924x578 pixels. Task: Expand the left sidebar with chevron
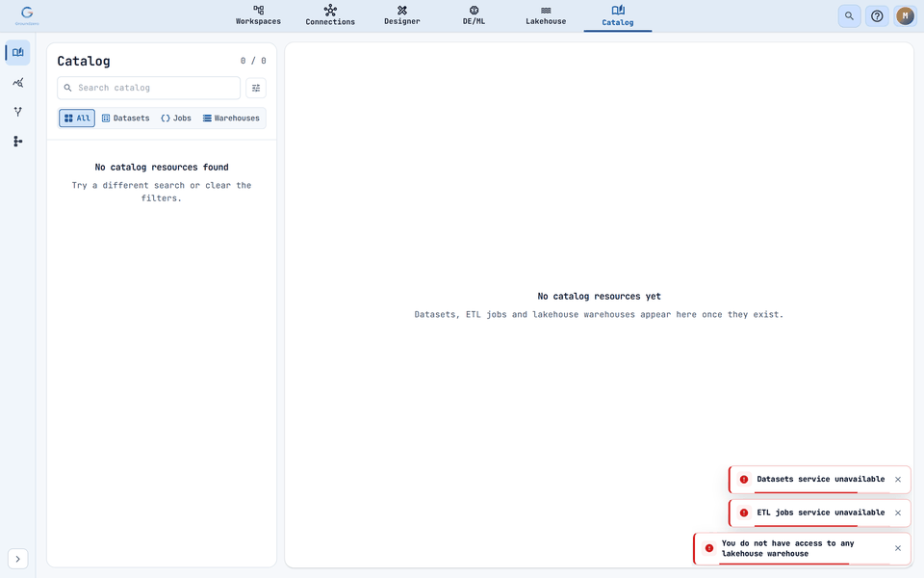pyautogui.click(x=17, y=559)
